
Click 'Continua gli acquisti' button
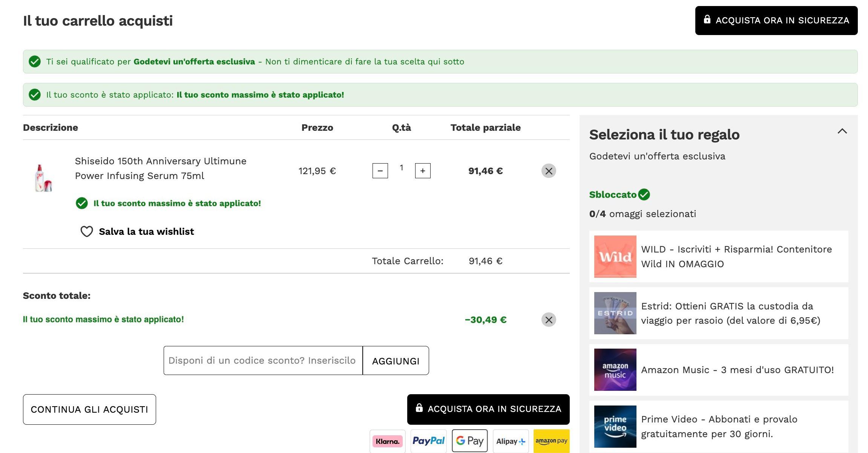pos(89,409)
